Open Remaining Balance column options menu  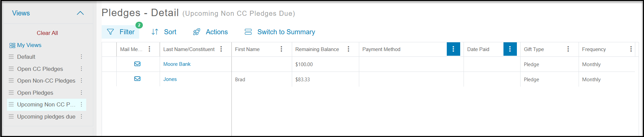[348, 49]
